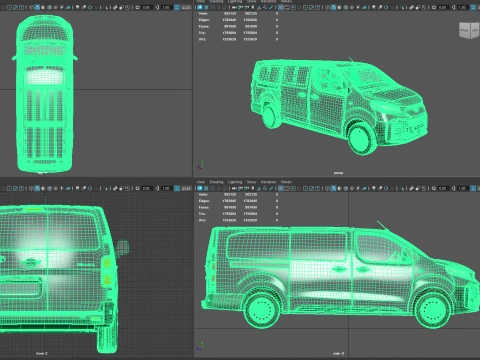The image size is (480, 360).
Task: Click the Verts count row in the side panel HUD
Action: 238,194
